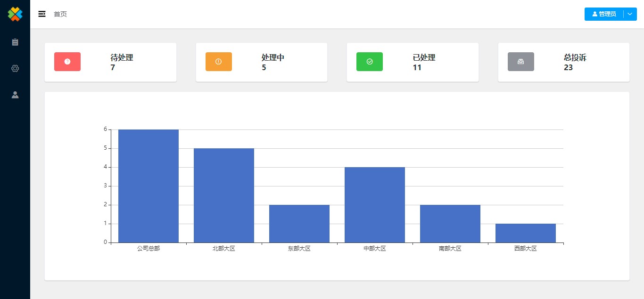
Task: Click the 公司总部 bar in chart
Action: [149, 186]
